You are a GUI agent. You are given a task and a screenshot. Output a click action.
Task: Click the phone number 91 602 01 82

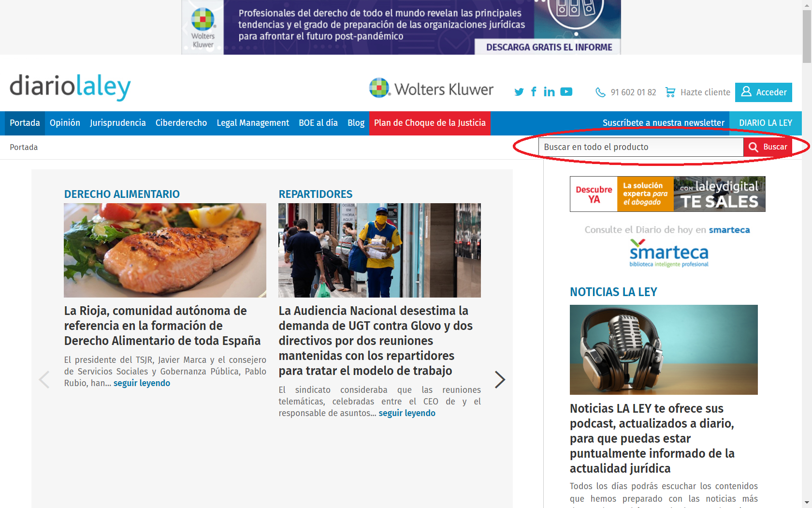[633, 92]
